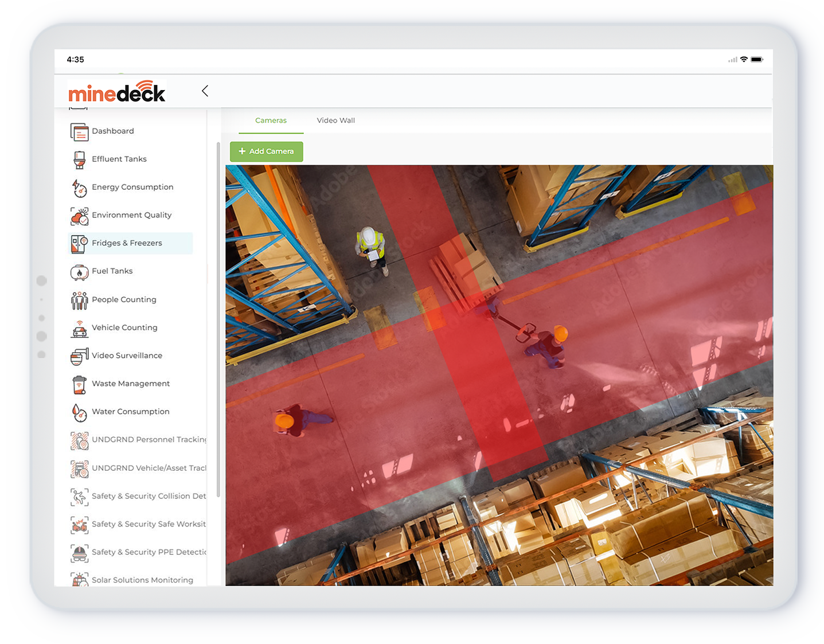
Task: Select the Fuel Tanks flame icon
Action: pos(79,272)
